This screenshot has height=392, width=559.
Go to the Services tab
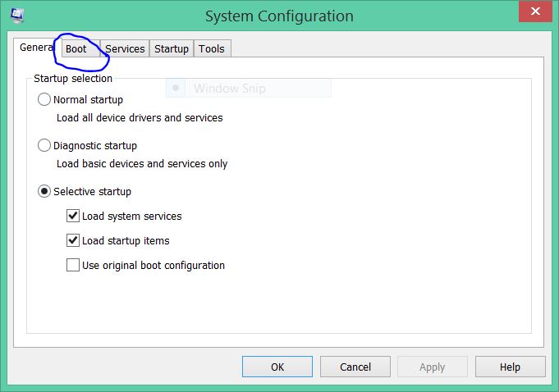point(125,49)
